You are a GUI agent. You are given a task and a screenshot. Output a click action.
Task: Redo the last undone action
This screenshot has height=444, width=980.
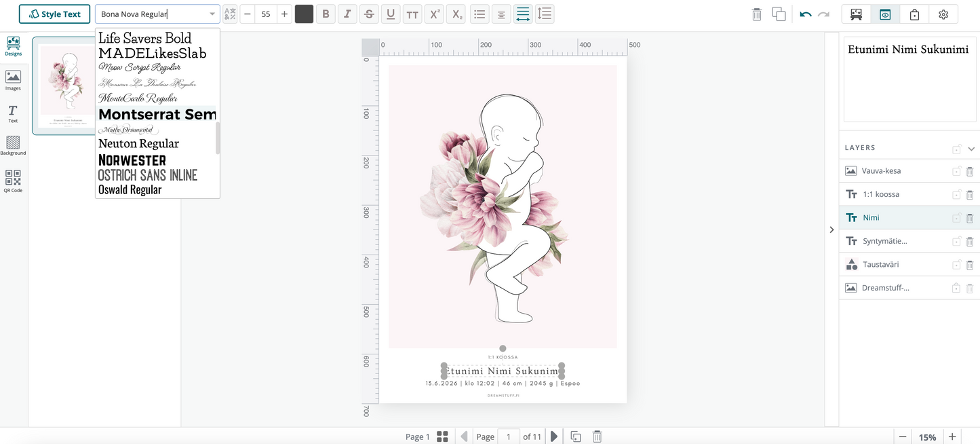pyautogui.click(x=823, y=14)
